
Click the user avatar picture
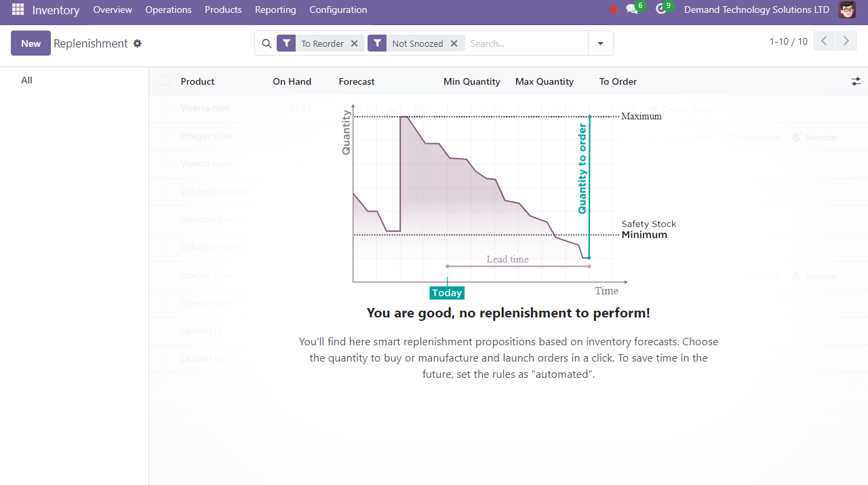pos(847,9)
